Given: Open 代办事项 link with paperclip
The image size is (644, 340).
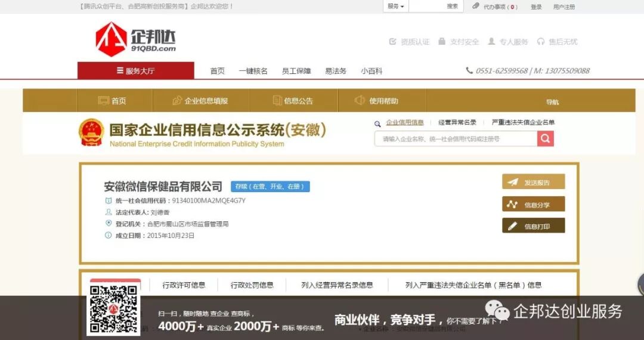Looking at the screenshot, I should [496, 7].
